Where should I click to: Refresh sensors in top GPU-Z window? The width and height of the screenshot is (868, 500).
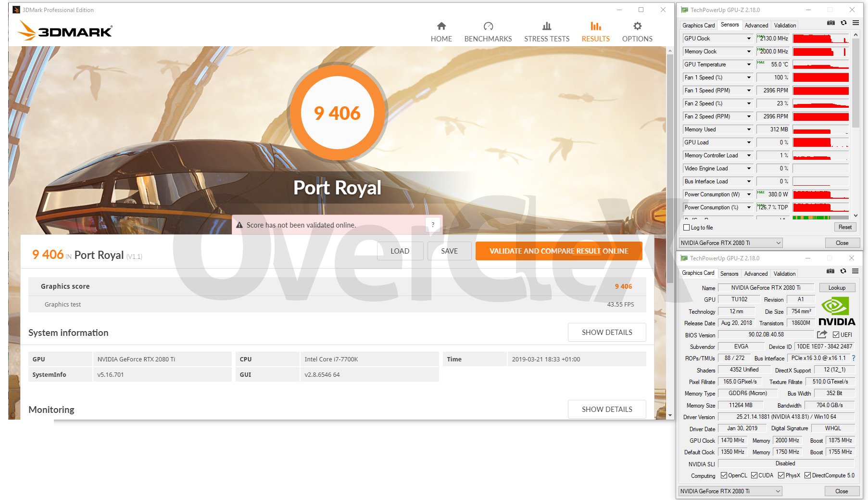coord(843,23)
